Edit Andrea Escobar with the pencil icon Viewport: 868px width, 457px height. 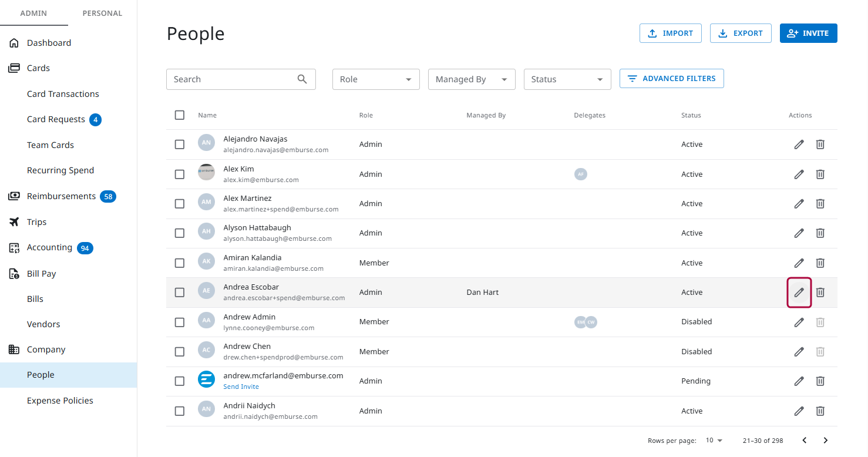pos(799,292)
